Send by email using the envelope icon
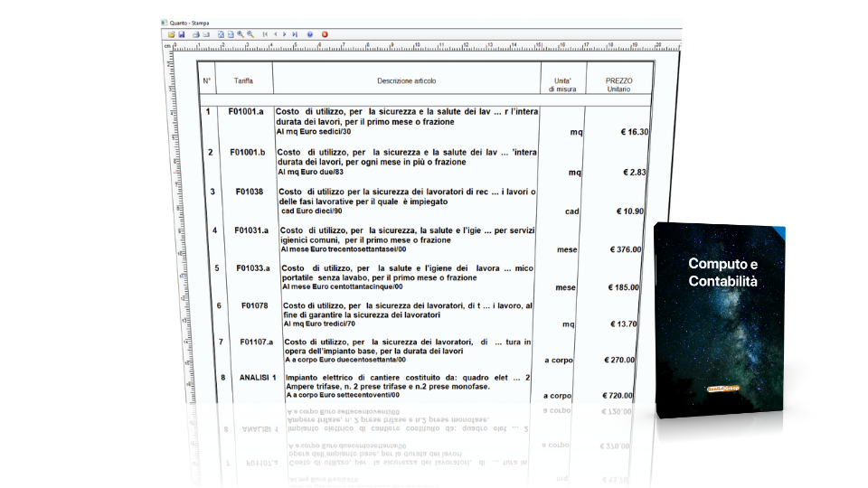The width and height of the screenshot is (868, 488). click(x=206, y=34)
